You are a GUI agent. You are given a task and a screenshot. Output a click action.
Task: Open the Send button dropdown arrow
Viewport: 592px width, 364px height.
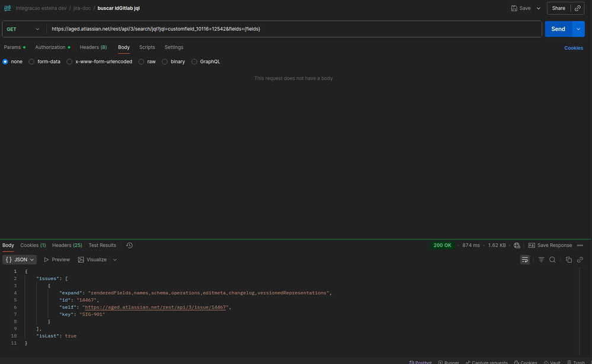pos(578,29)
